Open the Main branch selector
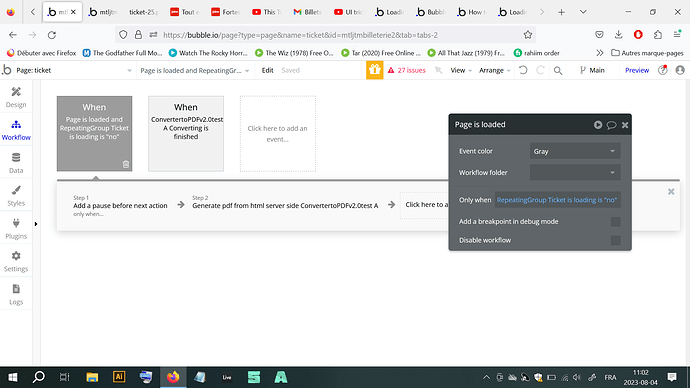690x388 pixels. pos(592,70)
